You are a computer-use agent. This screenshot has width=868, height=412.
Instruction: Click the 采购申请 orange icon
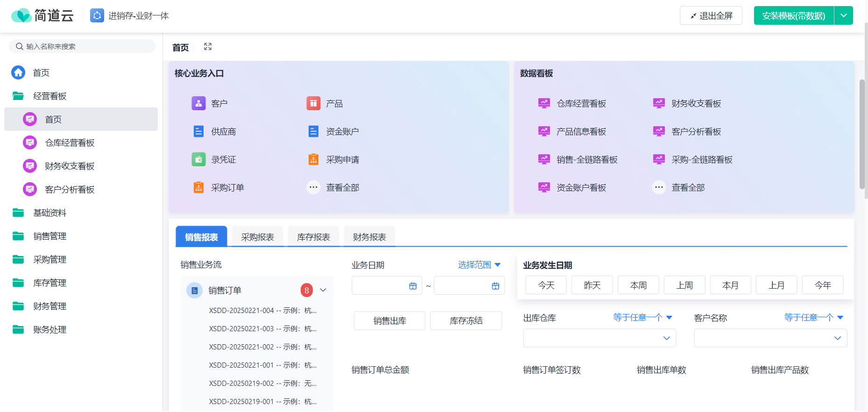[x=313, y=159]
